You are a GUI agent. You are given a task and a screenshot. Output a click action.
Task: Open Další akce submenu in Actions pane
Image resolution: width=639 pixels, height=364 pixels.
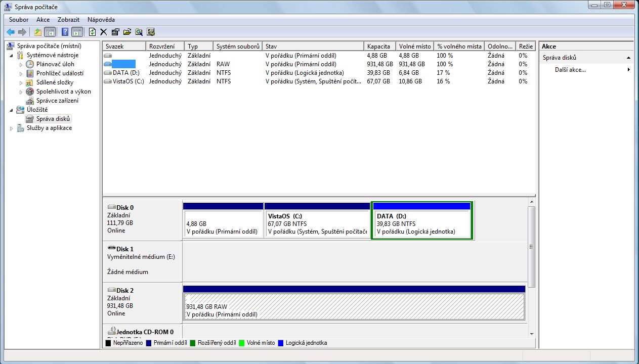pyautogui.click(x=570, y=70)
